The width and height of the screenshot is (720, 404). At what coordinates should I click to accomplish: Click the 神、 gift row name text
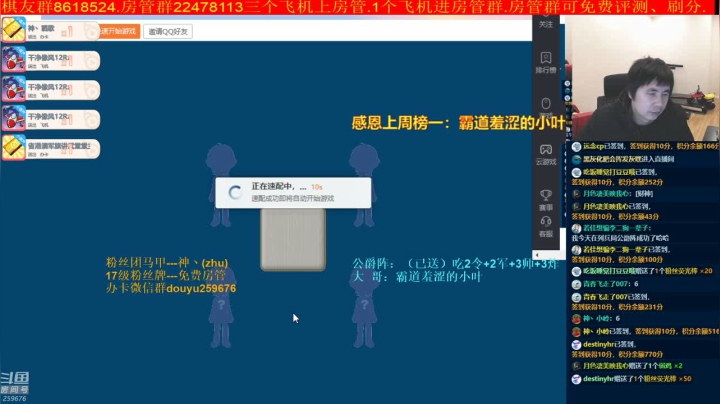click(x=41, y=28)
